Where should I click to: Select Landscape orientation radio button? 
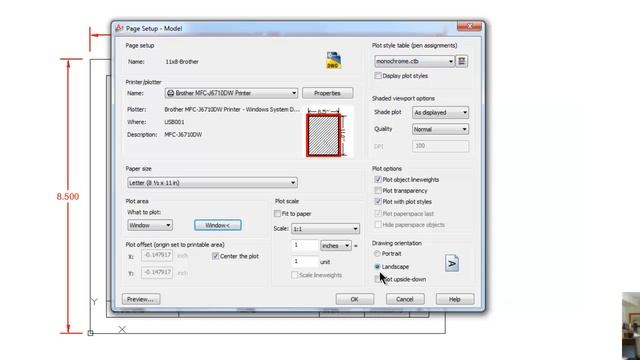pos(377,267)
